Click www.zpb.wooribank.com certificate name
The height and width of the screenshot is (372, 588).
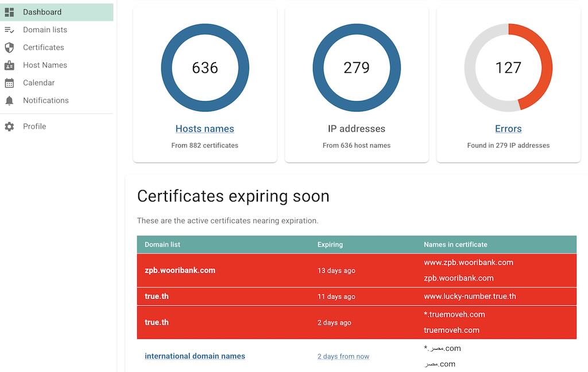point(469,262)
